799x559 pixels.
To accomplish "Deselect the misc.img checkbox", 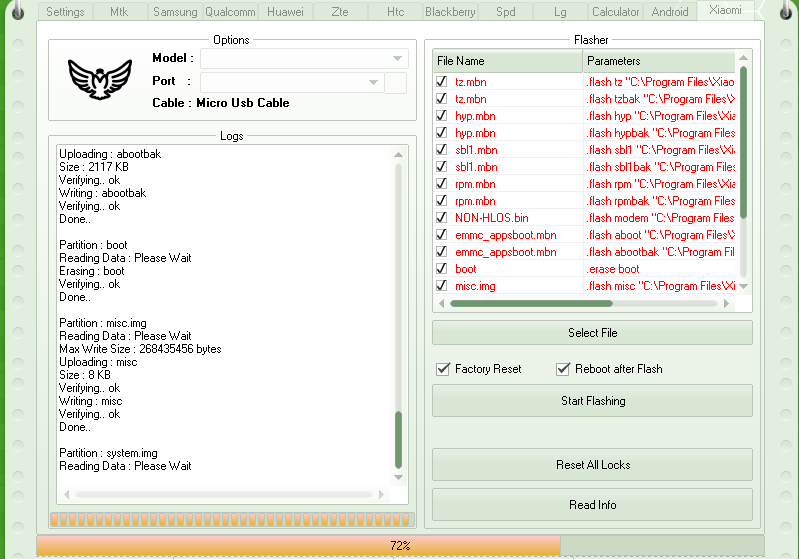I will tap(442, 286).
